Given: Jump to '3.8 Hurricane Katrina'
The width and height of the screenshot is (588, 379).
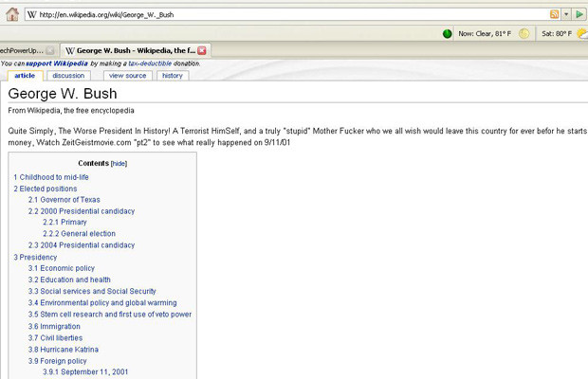Looking at the screenshot, I should pos(64,350).
